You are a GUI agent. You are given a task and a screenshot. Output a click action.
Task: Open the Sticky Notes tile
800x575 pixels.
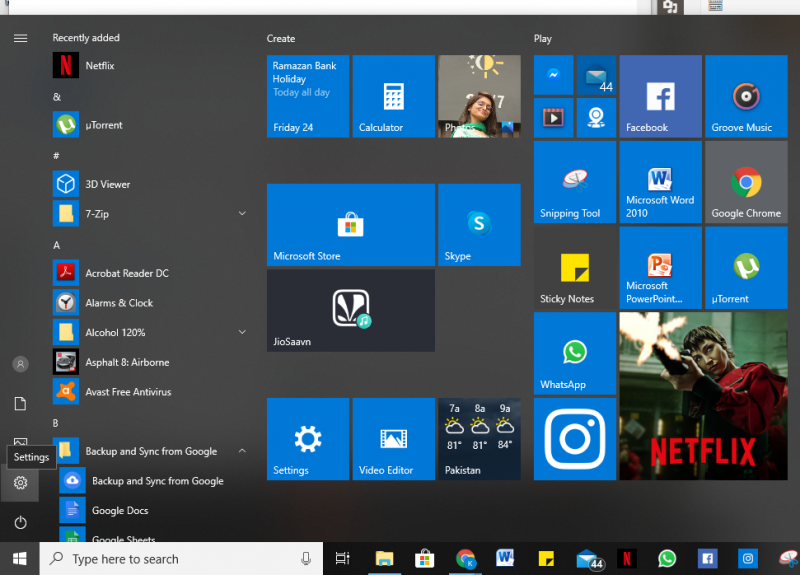pos(574,267)
